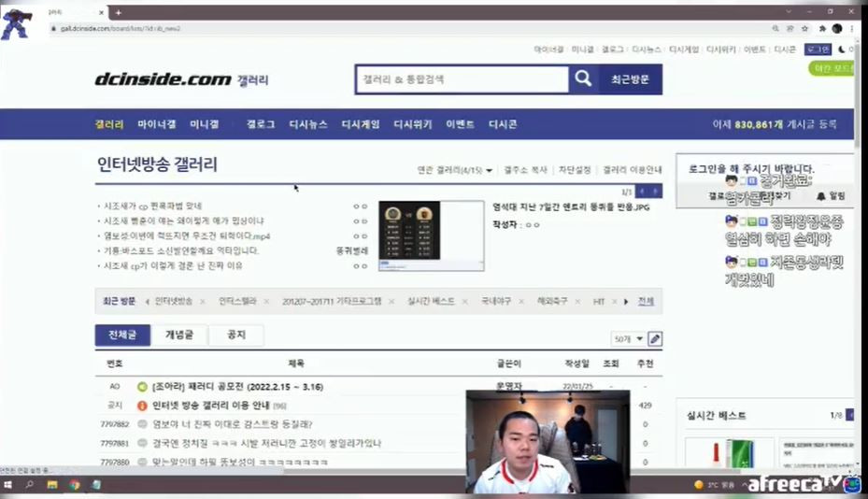Click 차단설정 link
Viewport: 868px width, 499px height.
click(575, 170)
